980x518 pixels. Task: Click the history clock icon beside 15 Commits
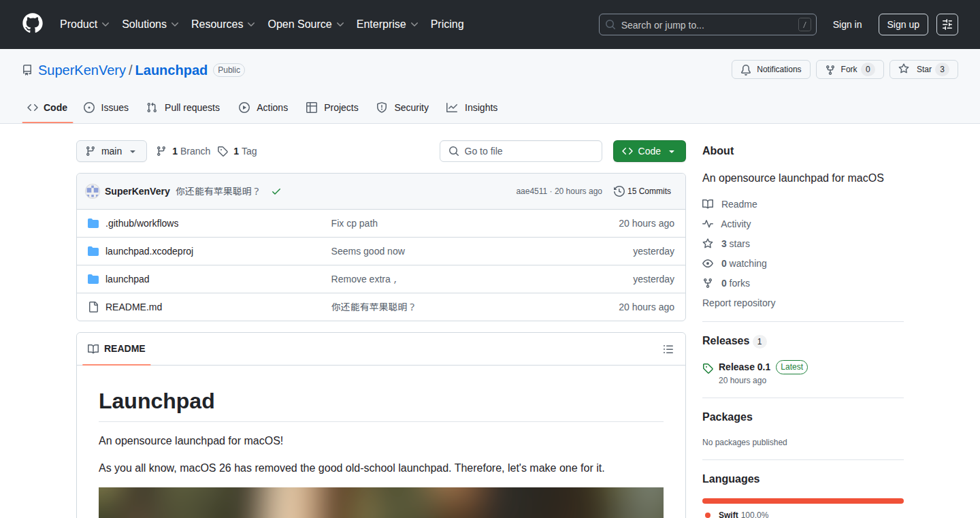(619, 191)
